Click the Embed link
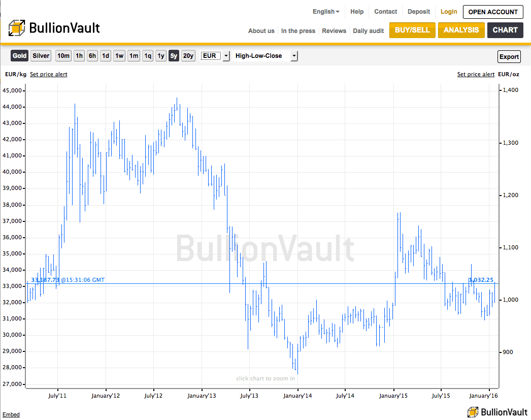531x420 pixels. (x=11, y=414)
